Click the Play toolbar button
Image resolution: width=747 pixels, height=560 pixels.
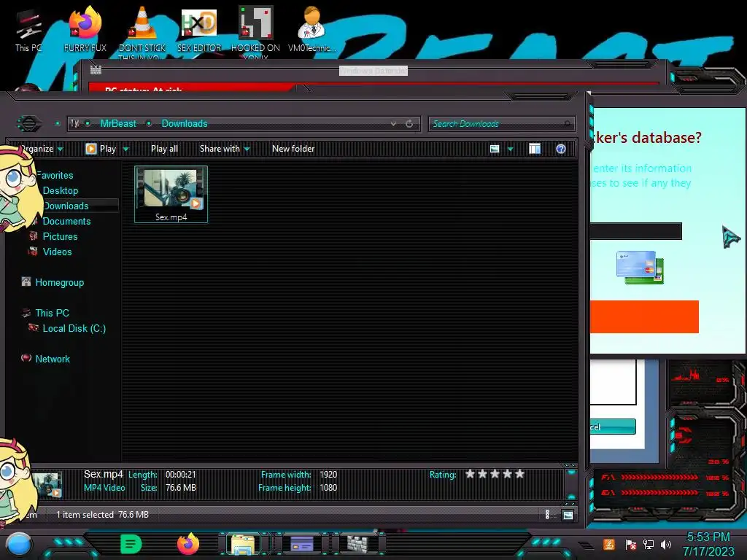[101, 149]
